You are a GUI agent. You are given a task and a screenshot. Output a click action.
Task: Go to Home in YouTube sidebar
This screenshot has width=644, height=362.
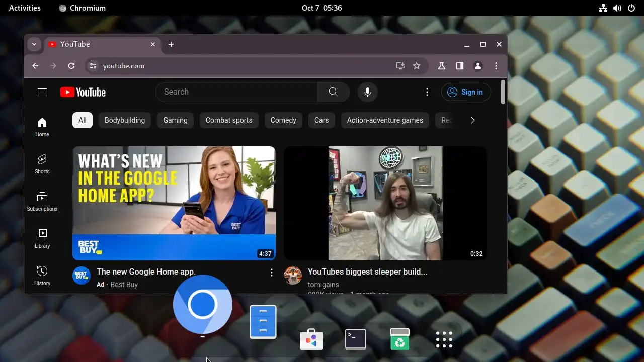[x=42, y=127]
